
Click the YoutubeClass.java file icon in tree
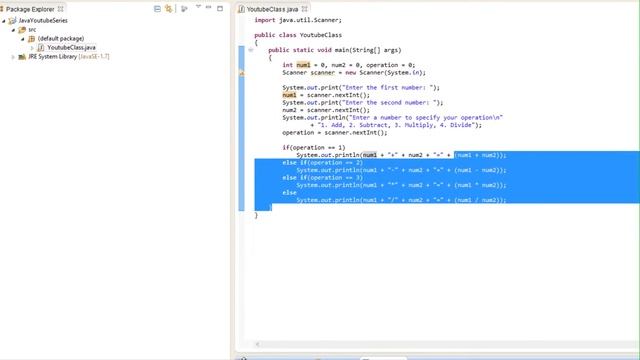pyautogui.click(x=41, y=48)
